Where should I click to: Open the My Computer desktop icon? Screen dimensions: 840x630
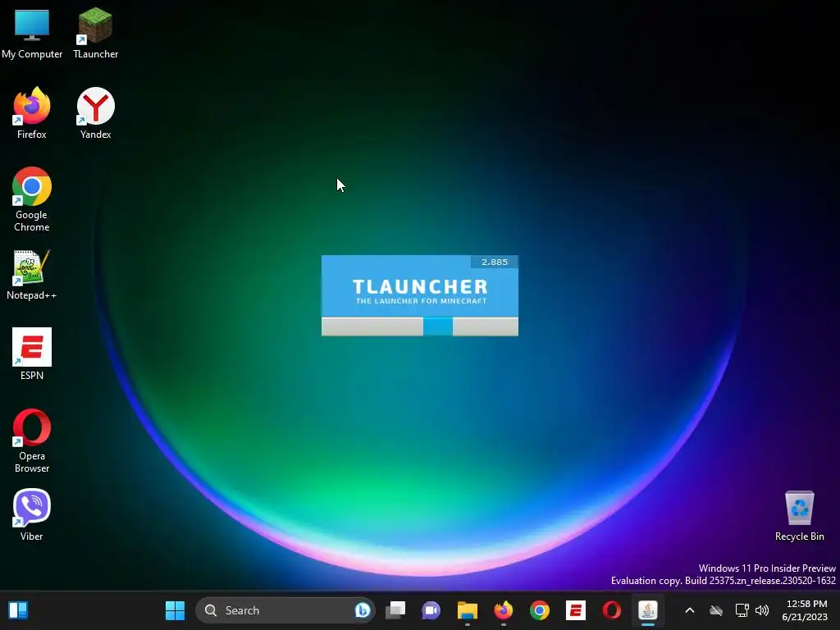pos(32,32)
